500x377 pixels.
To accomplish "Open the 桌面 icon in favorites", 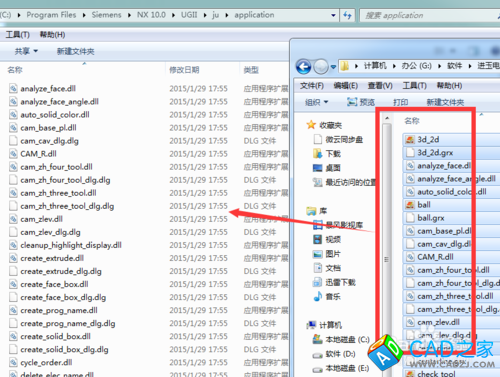I will coord(317,168).
